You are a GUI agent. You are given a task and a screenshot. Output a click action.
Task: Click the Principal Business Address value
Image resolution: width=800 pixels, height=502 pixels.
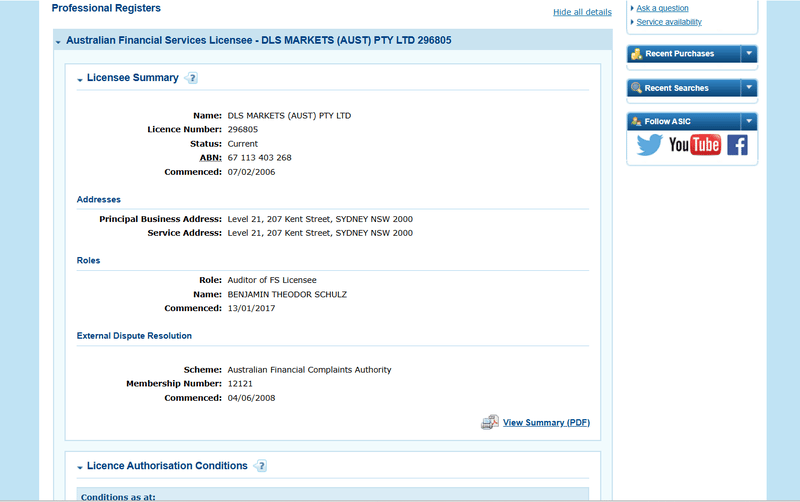pos(320,219)
